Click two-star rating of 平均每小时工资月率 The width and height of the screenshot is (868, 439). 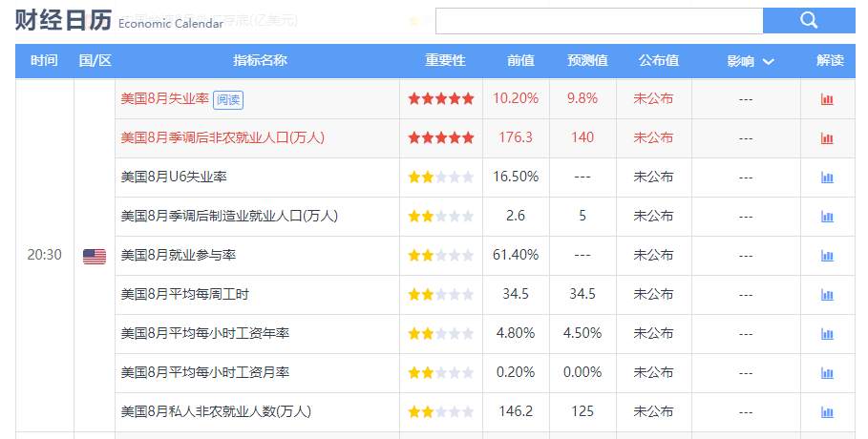(x=441, y=372)
